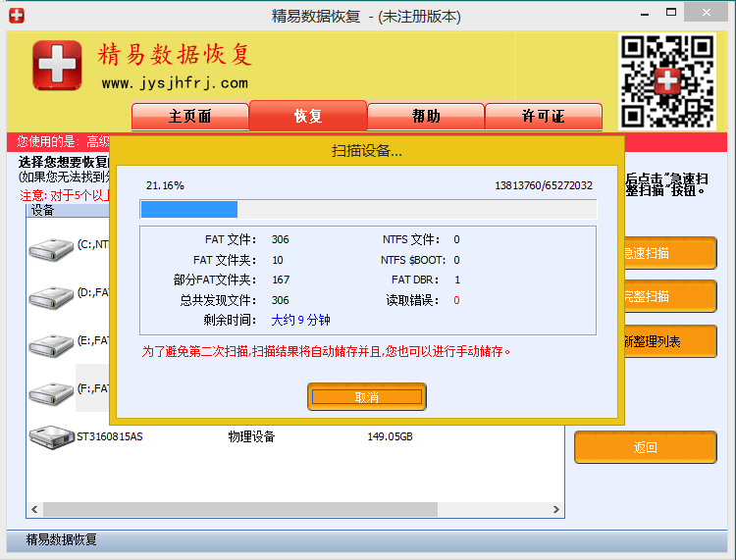Open the 许可证 tab
736x560 pixels.
544,117
